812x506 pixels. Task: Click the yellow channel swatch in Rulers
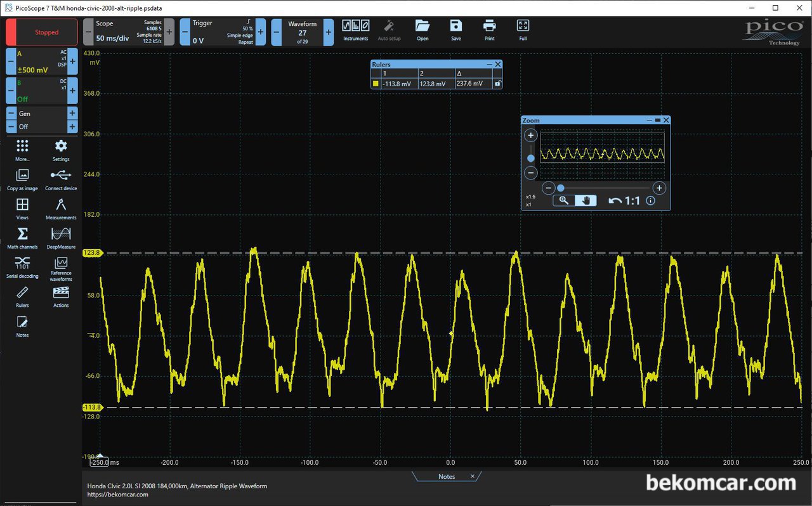pyautogui.click(x=376, y=83)
